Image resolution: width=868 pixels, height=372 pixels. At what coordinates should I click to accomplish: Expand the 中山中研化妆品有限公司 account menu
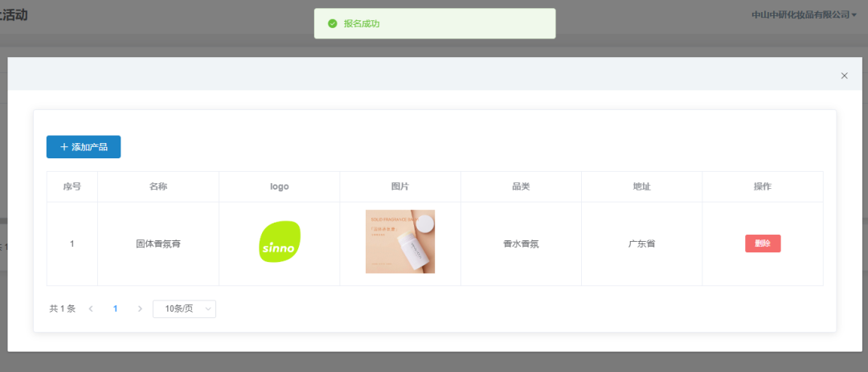point(804,14)
